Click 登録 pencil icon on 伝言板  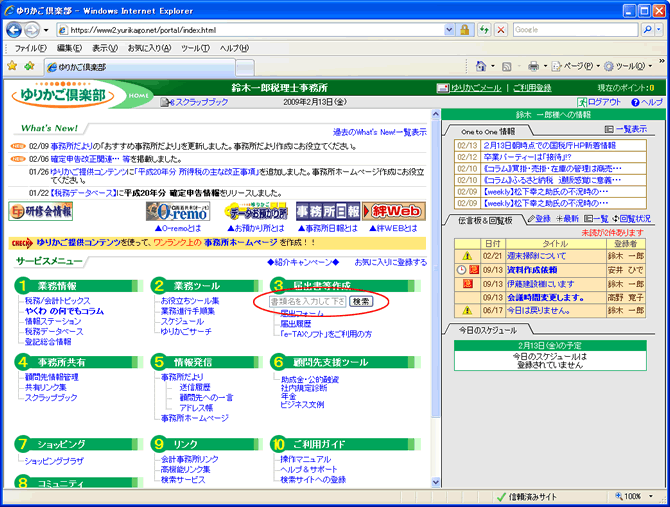point(539,219)
